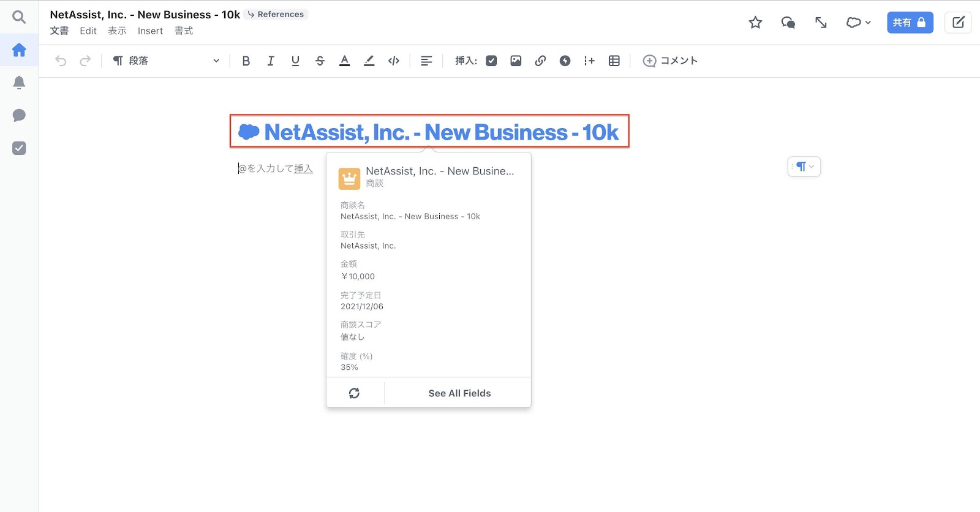Open the Salesforce cloud dropdown
This screenshot has width=980, height=512.
(x=858, y=23)
